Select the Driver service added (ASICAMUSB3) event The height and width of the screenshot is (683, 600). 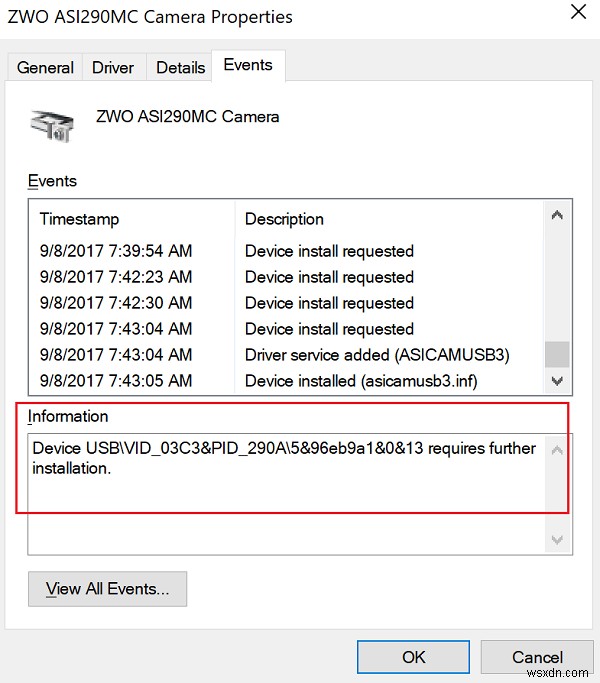[x=286, y=355]
